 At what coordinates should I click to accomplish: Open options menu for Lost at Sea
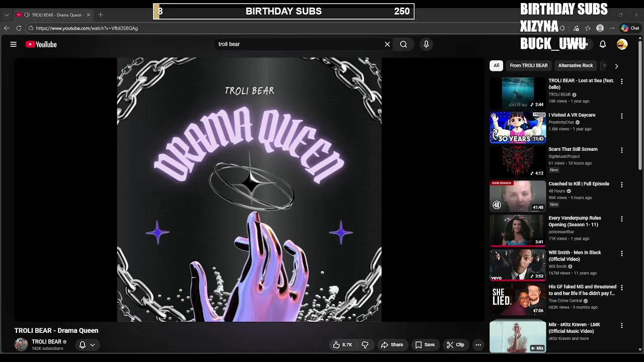(x=622, y=81)
